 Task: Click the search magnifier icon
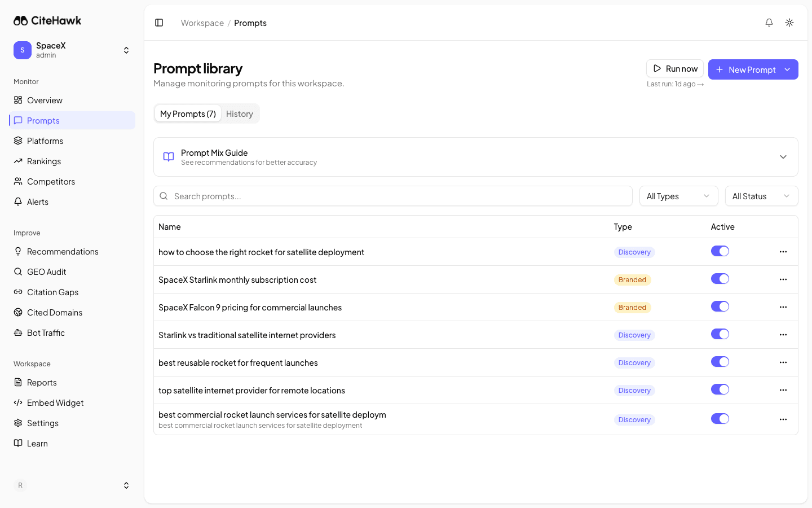164,196
